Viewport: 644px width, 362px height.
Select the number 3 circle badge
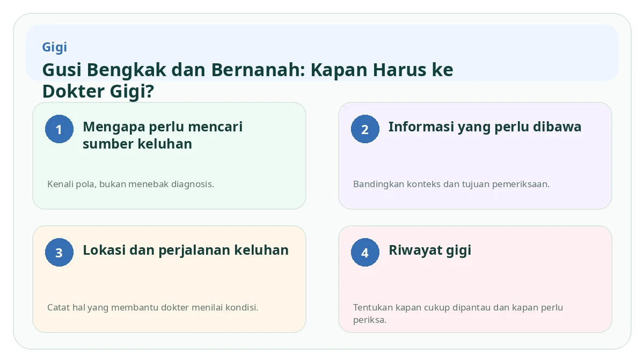click(59, 253)
